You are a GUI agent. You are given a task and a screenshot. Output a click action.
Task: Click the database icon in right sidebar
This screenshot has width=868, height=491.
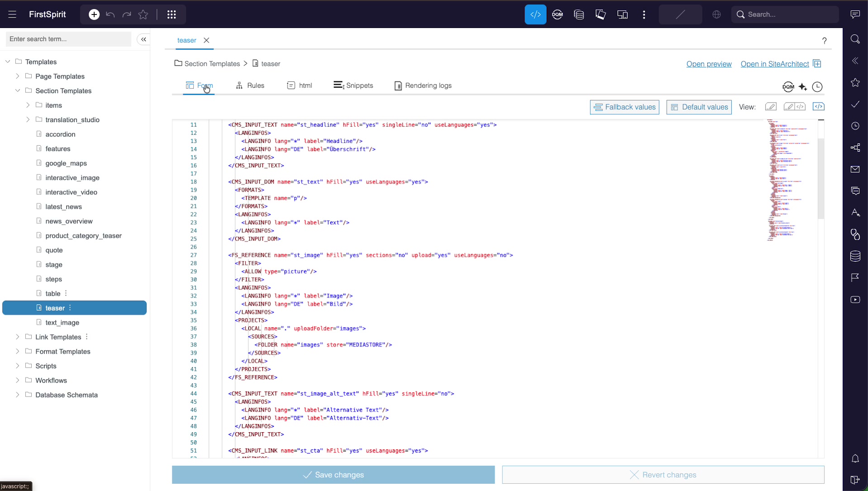click(x=855, y=256)
